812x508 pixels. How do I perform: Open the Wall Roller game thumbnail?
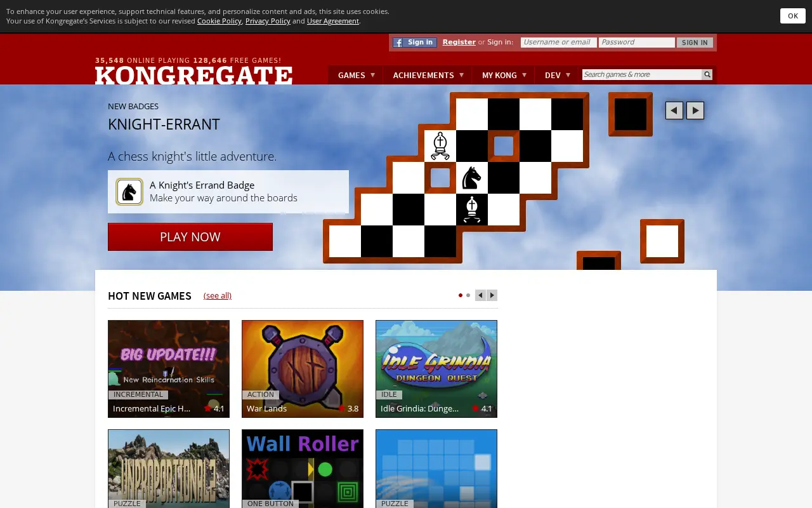(303, 469)
